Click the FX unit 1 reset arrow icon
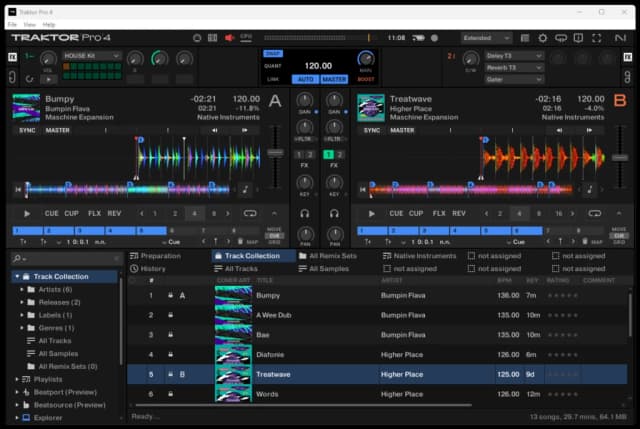 click(29, 79)
